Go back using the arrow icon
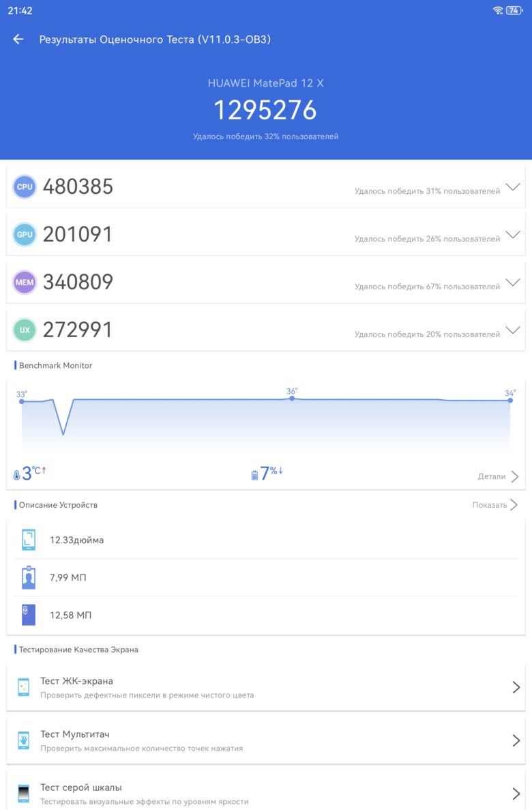The height and width of the screenshot is (810, 532). [x=18, y=40]
